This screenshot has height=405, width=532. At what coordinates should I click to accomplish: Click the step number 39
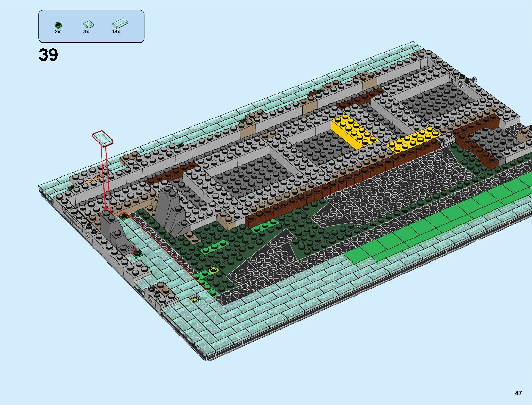[48, 55]
